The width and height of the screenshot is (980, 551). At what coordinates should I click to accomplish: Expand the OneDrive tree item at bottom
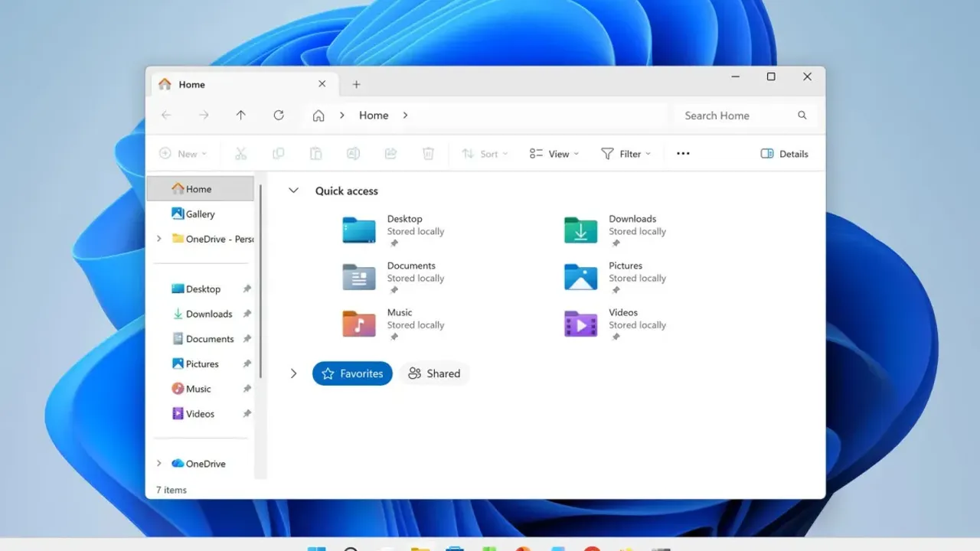(x=158, y=463)
